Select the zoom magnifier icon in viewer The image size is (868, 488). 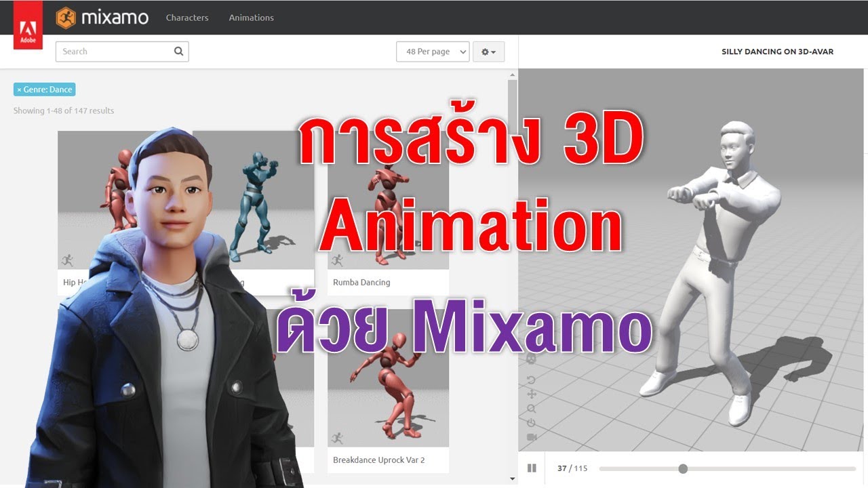tap(531, 409)
